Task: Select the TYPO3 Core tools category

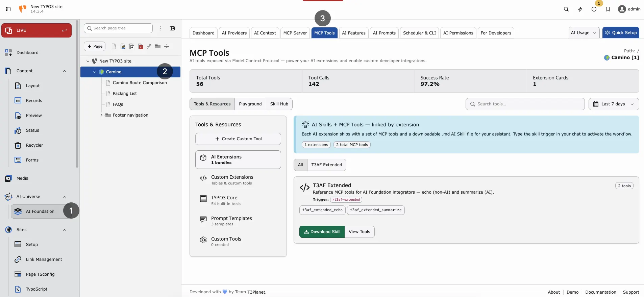Action: [x=238, y=200]
